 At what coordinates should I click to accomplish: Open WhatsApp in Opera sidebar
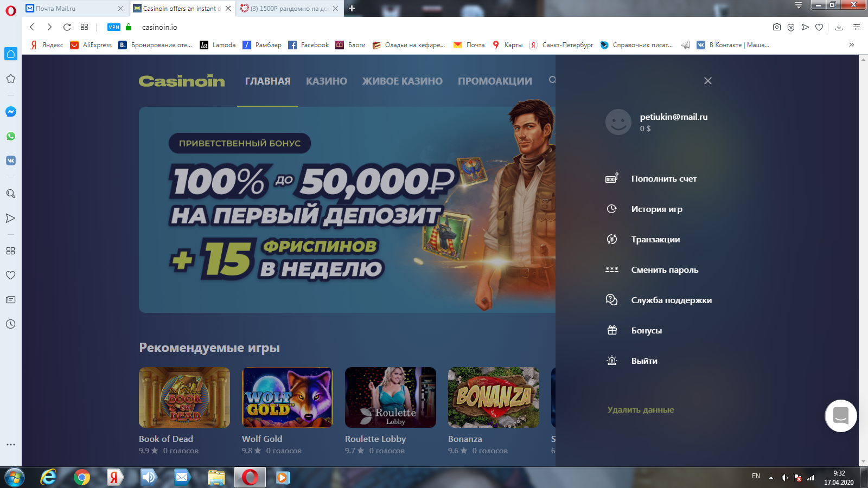pos(10,136)
